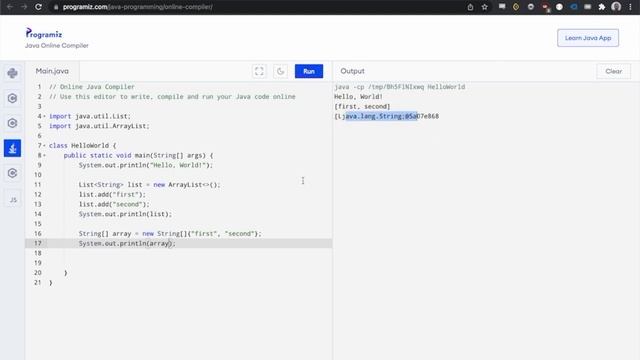Click output line '[first, second]'
This screenshot has width=640, height=360.
pos(362,107)
